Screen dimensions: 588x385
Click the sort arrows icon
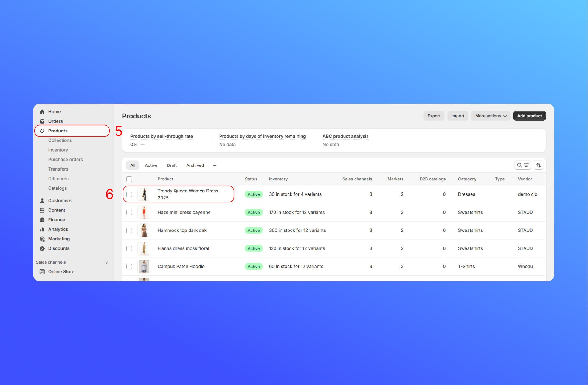pyautogui.click(x=538, y=165)
